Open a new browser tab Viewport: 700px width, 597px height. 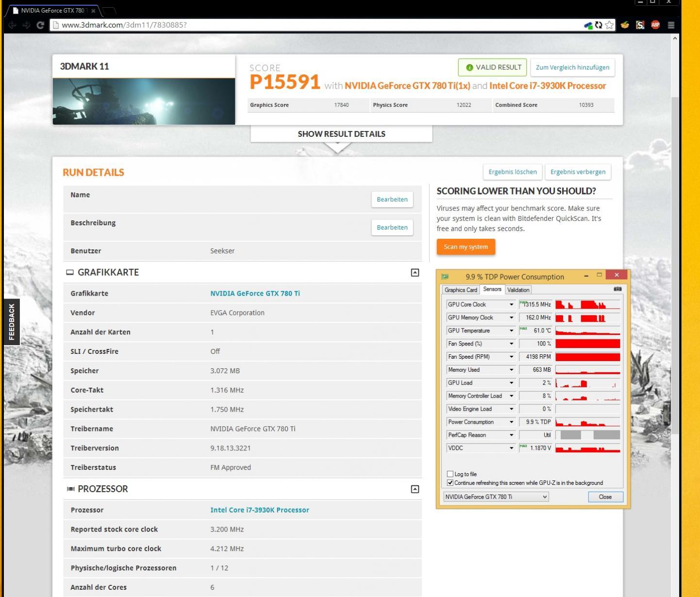click(x=110, y=11)
